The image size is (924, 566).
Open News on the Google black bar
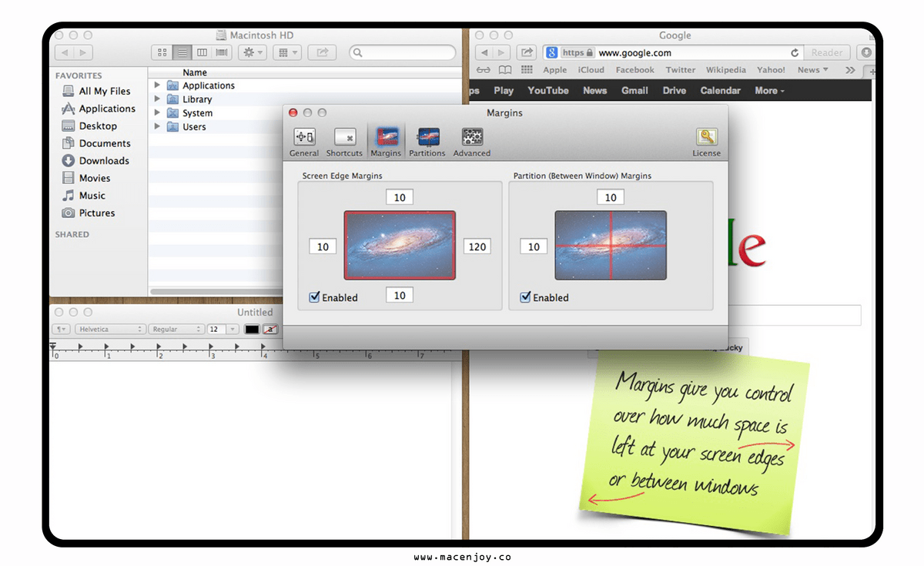594,90
